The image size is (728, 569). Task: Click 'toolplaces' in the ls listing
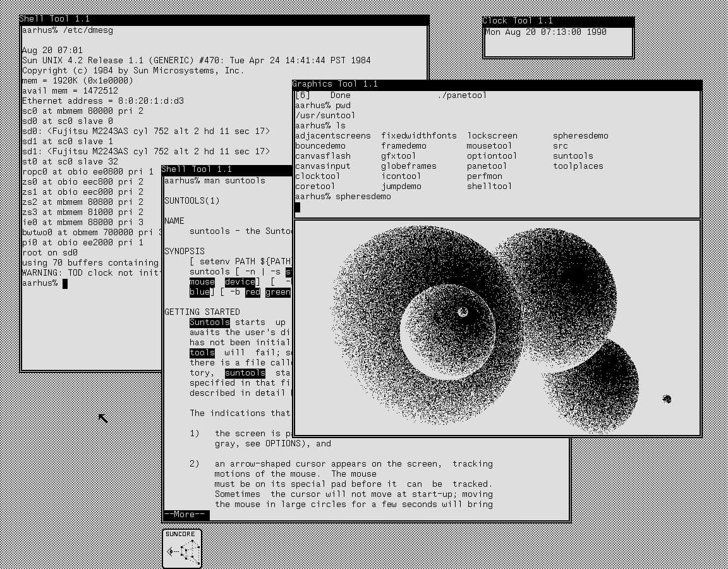click(578, 166)
